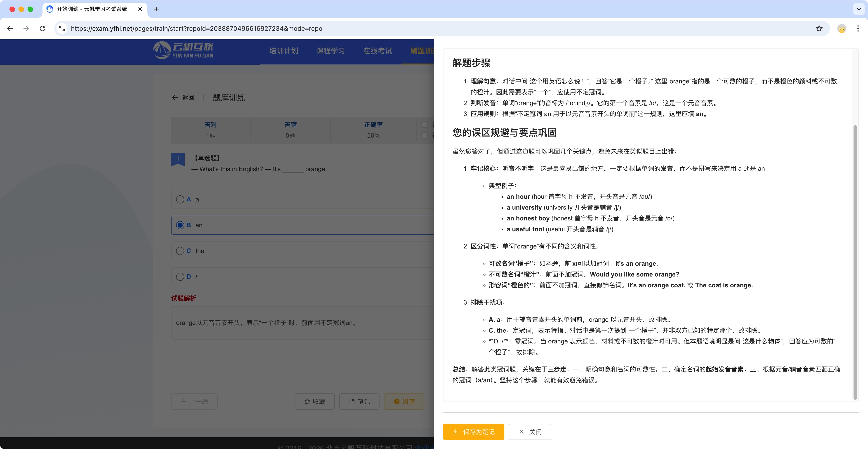Click the browser reload icon
The height and width of the screenshot is (449, 868).
[x=42, y=28]
